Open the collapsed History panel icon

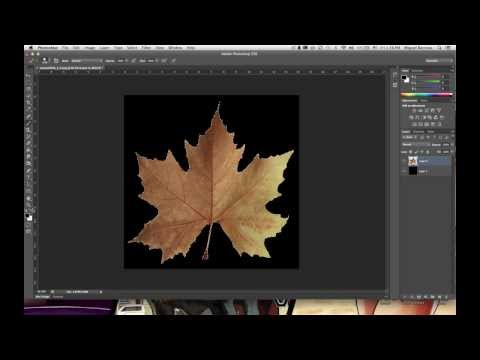pos(395,76)
